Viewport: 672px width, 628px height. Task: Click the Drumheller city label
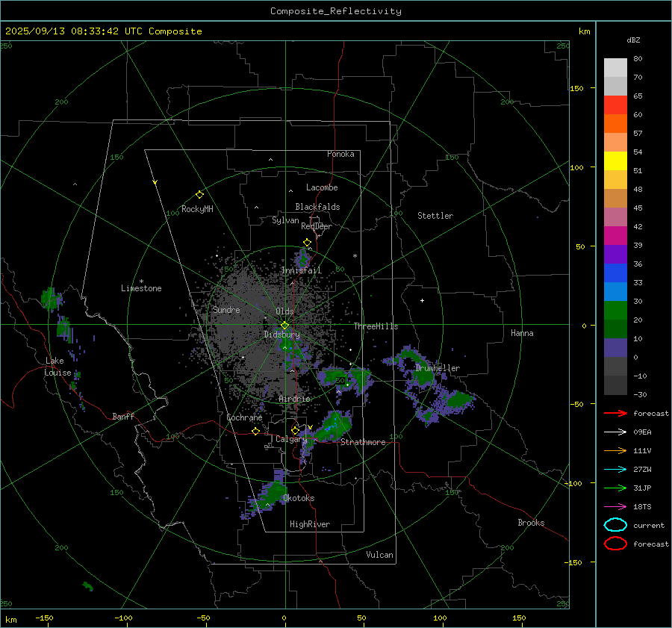pos(438,368)
